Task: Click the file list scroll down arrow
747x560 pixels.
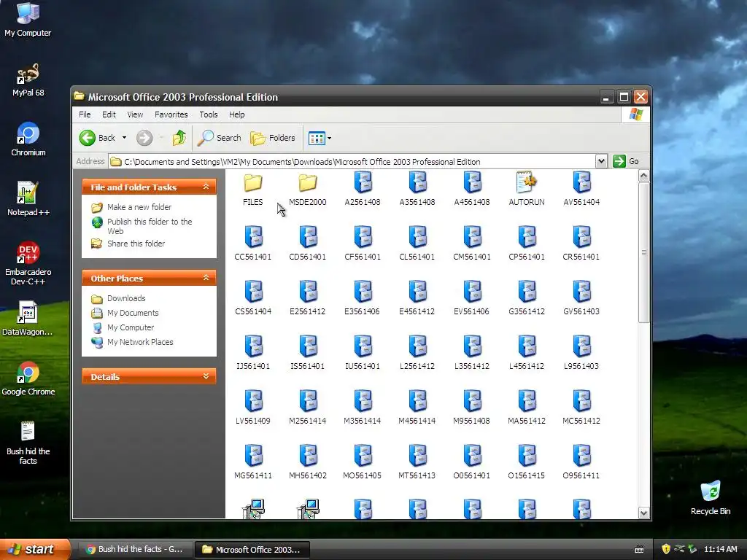Action: [643, 513]
